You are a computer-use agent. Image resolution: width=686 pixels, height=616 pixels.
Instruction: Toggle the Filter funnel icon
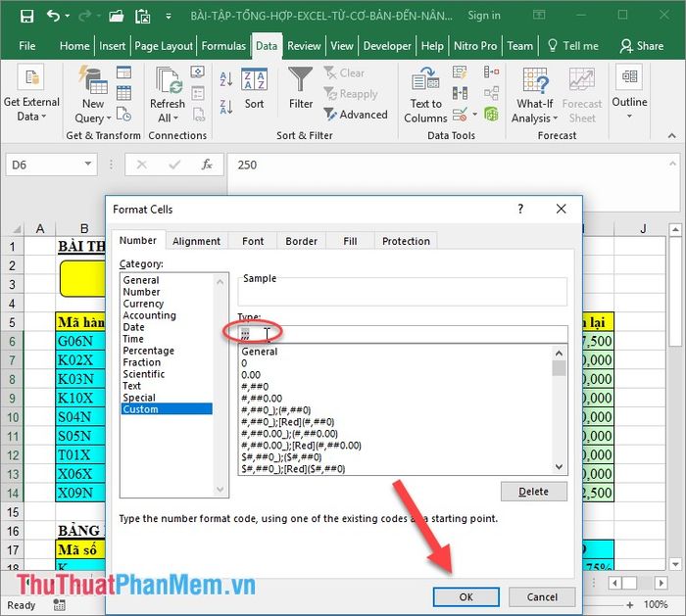point(301,88)
